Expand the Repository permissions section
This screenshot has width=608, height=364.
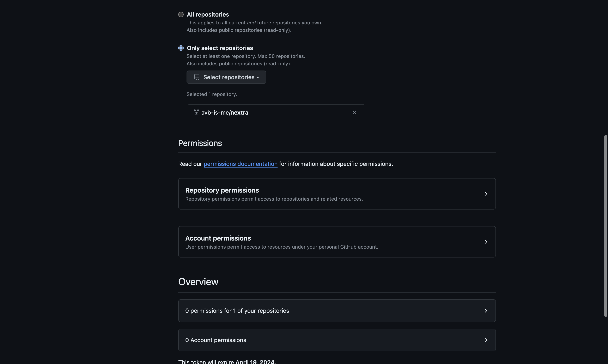(x=337, y=194)
